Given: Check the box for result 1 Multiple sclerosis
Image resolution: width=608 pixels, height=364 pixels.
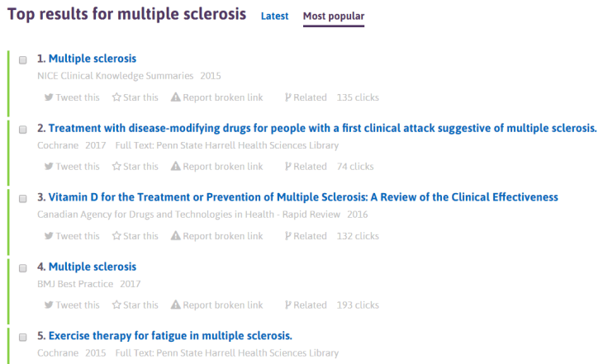Looking at the screenshot, I should pos(23,59).
